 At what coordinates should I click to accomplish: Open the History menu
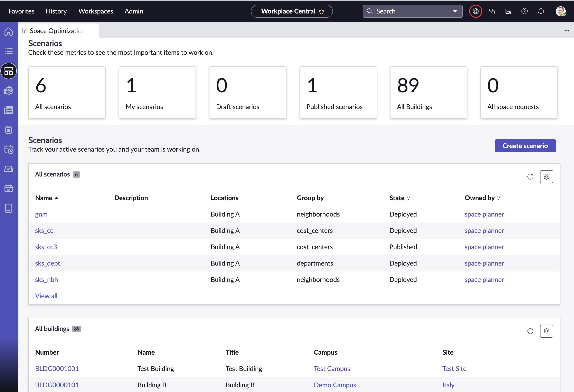56,11
